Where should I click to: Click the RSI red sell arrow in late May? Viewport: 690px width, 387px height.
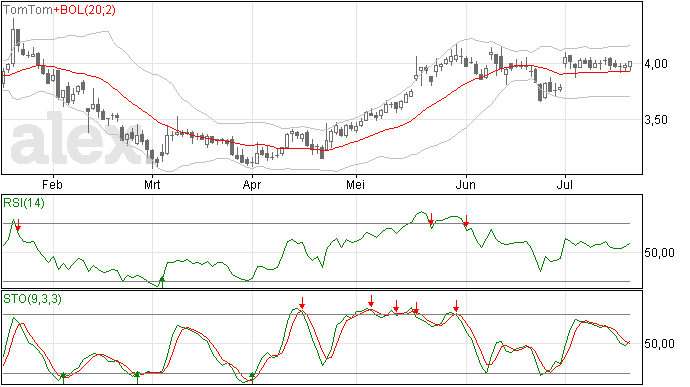(431, 219)
